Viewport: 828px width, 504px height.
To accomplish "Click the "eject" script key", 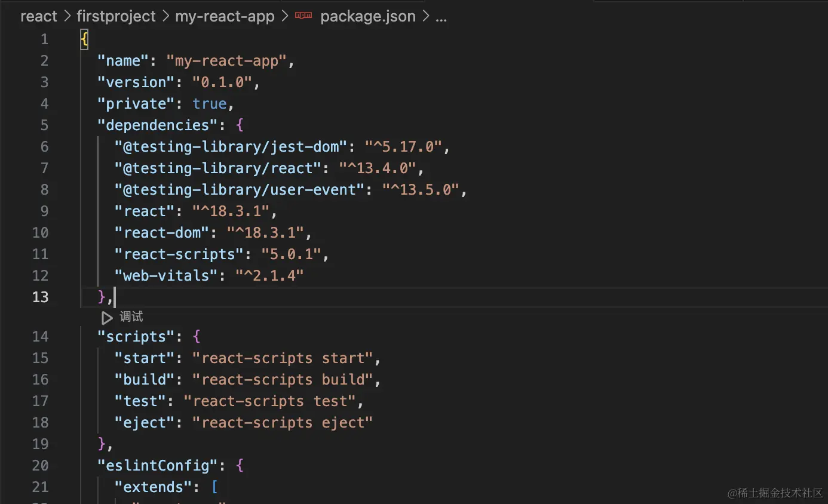I will click(145, 423).
